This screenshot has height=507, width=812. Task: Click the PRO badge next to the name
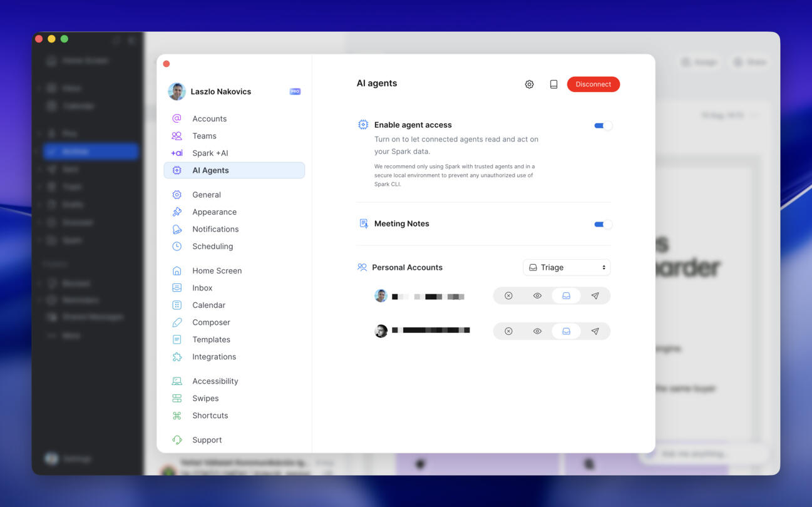click(295, 91)
